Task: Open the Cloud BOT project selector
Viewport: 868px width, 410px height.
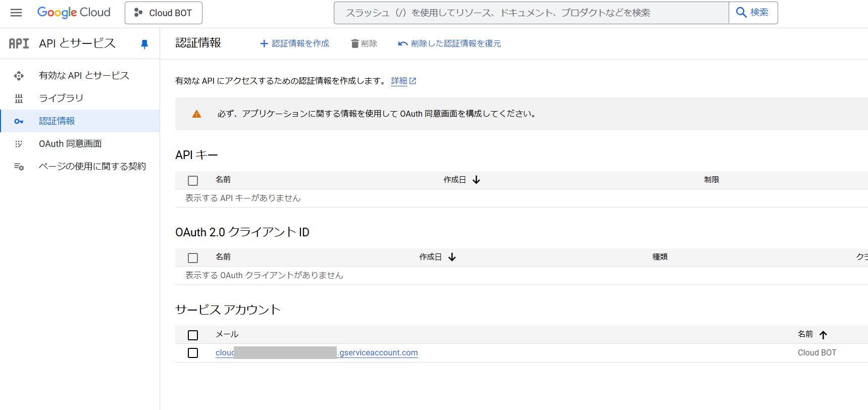Action: point(164,13)
